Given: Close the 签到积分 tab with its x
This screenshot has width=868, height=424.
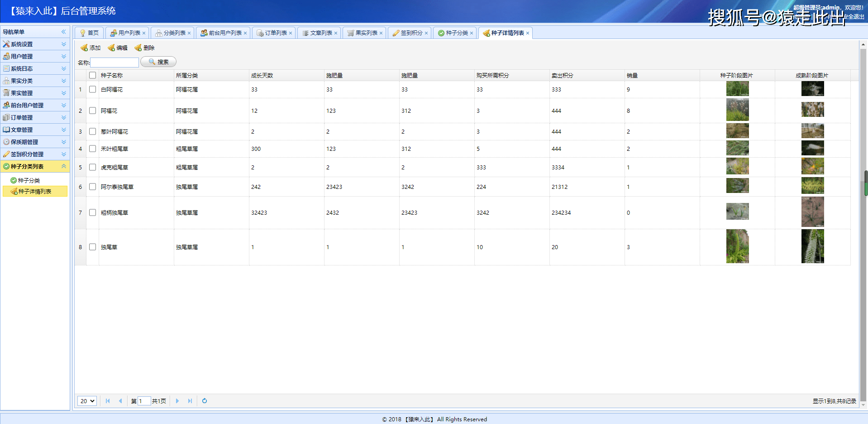Looking at the screenshot, I should [426, 33].
